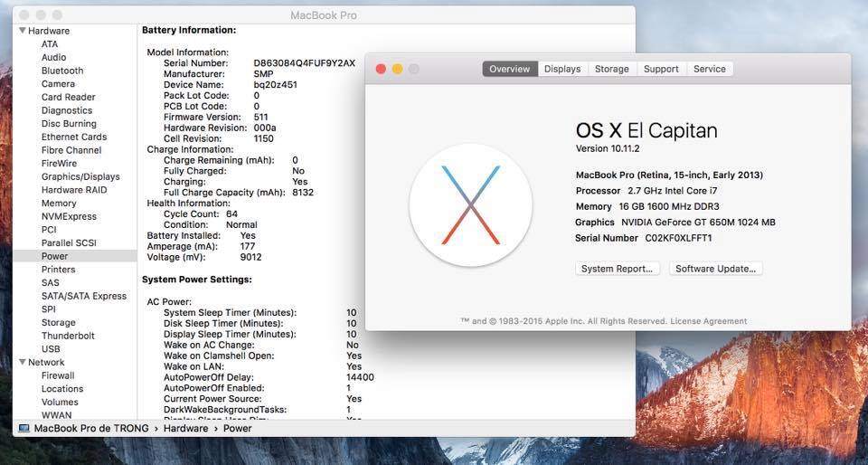The height and width of the screenshot is (465, 868).
Task: Click MacBook Pro de TRONG in path bar
Action: [x=91, y=429]
